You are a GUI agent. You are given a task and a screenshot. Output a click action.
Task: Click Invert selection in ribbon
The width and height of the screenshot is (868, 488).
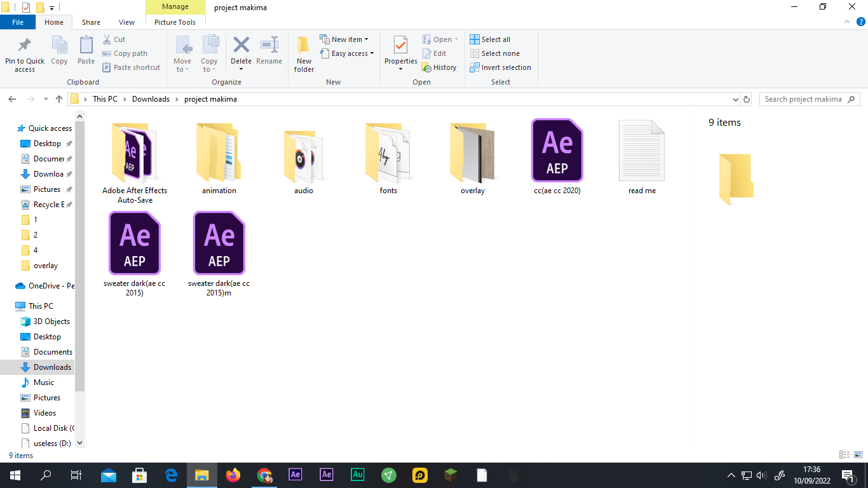tap(500, 67)
